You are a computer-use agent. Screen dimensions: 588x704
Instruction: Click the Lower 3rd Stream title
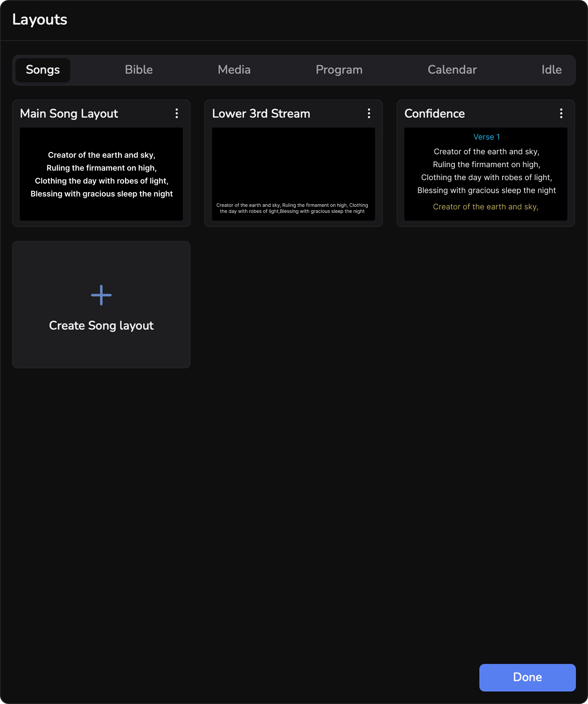tap(261, 114)
